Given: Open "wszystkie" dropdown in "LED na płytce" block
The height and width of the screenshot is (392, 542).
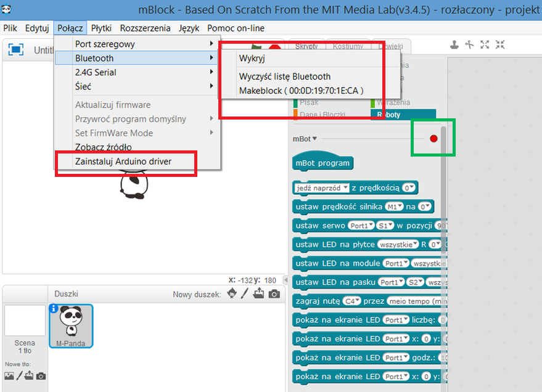Looking at the screenshot, I should 398,245.
